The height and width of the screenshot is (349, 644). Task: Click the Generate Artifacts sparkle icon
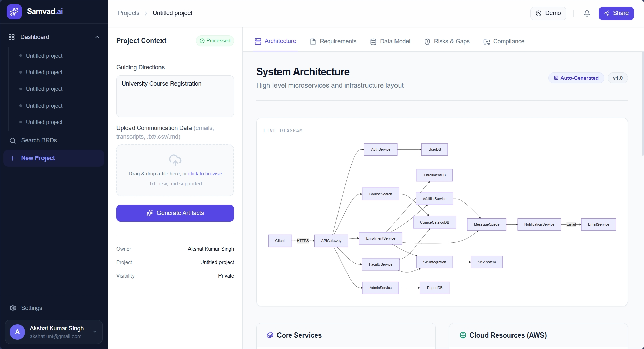click(149, 213)
